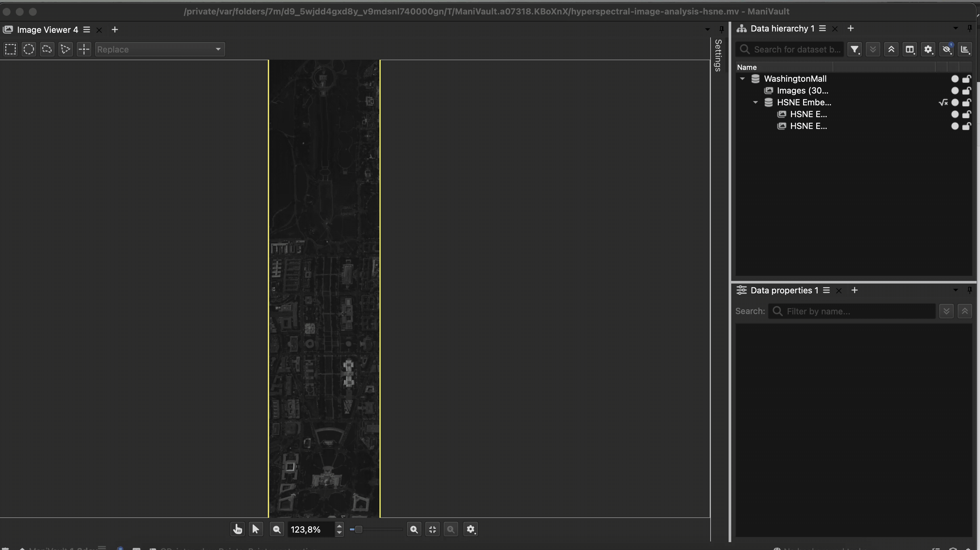Image resolution: width=980 pixels, height=550 pixels.
Task: Choose the lasso selection tool
Action: coord(47,50)
